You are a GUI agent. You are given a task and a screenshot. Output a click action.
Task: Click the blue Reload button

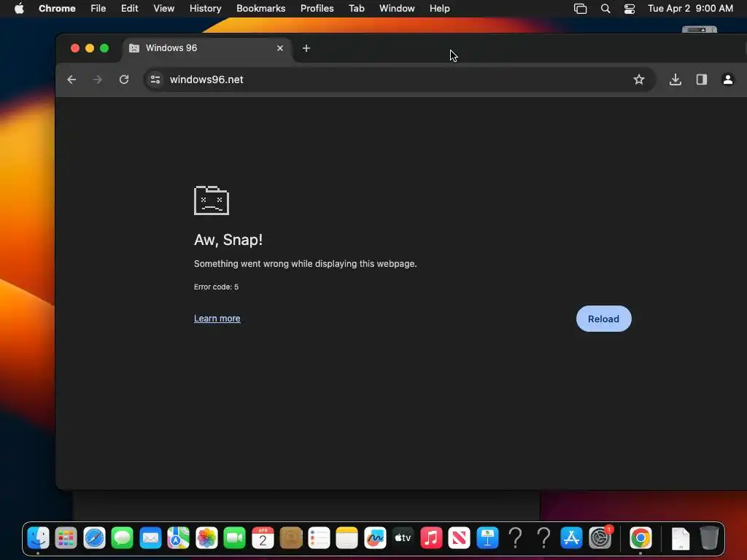pos(603,319)
